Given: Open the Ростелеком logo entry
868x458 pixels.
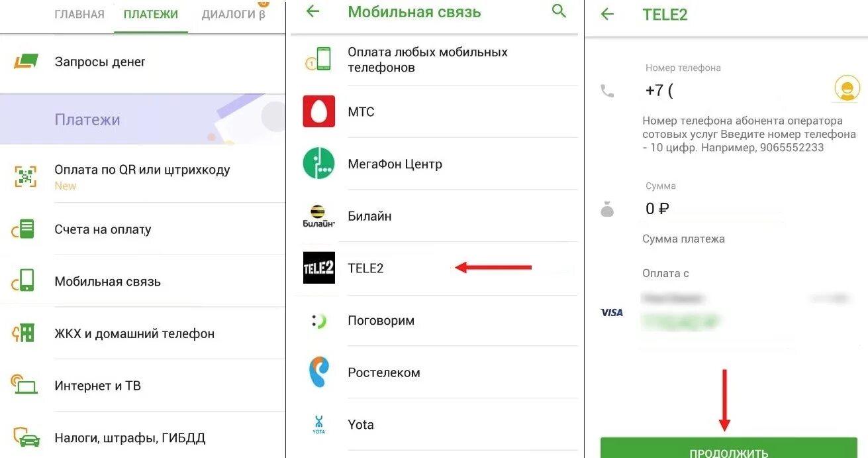Looking at the screenshot, I should [319, 372].
